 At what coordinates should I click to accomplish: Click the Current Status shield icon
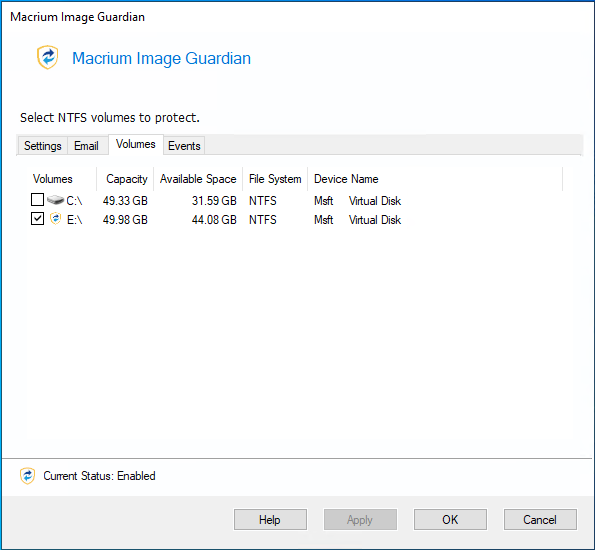pyautogui.click(x=27, y=476)
